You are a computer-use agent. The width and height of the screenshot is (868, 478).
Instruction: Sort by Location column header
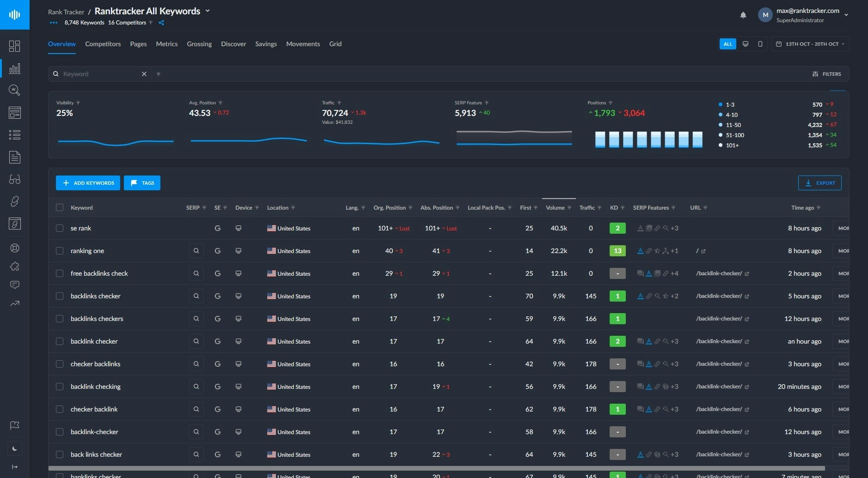(278, 208)
